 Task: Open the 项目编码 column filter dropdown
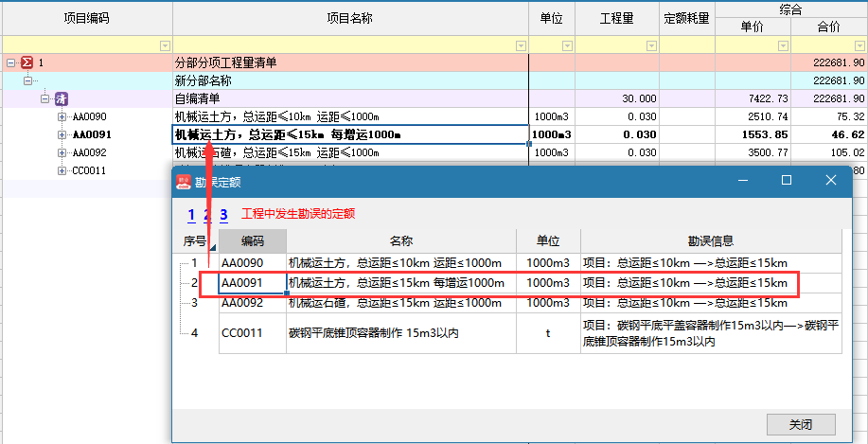[x=165, y=45]
